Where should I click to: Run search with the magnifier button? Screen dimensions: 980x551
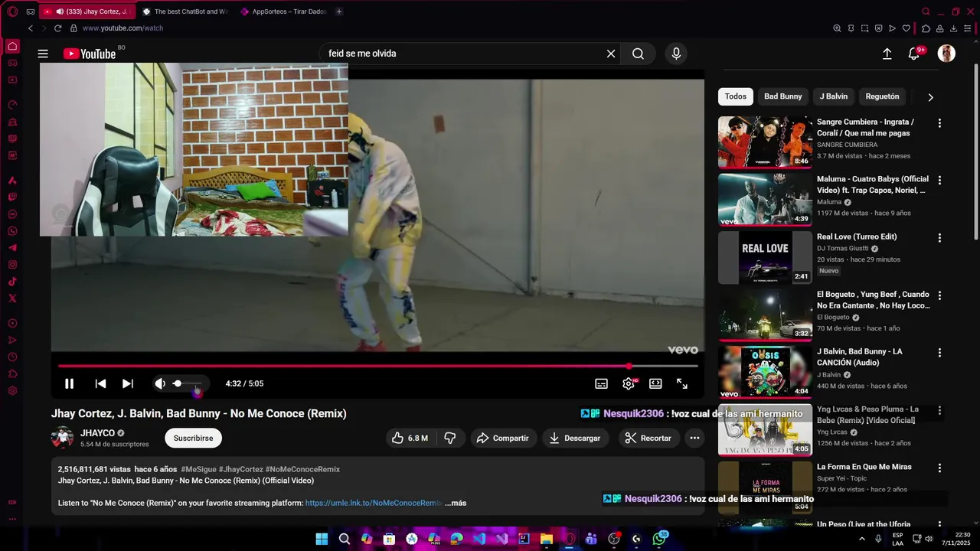(x=638, y=54)
